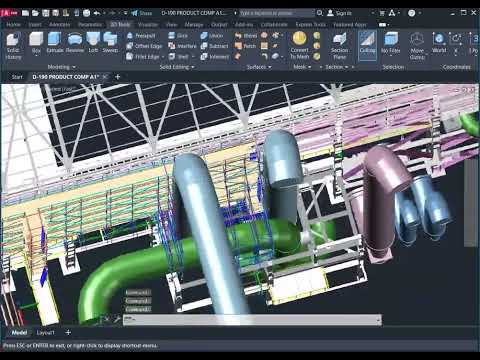Open the Insert ribbon tab

click(35, 24)
